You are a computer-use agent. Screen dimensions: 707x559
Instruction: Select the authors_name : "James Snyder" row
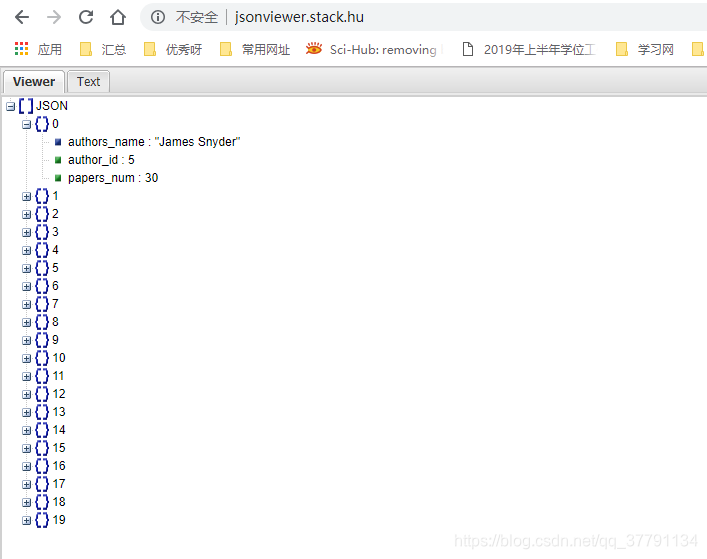(x=154, y=142)
